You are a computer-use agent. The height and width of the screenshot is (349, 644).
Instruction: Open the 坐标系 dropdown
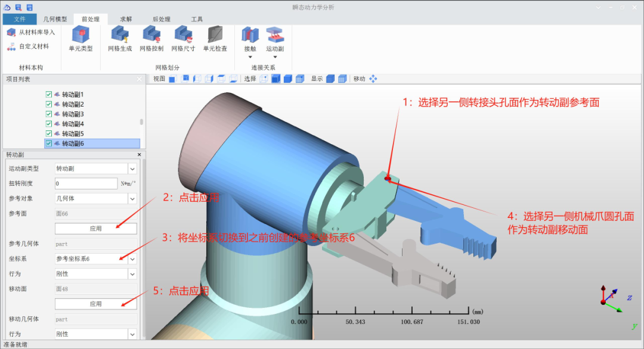132,259
